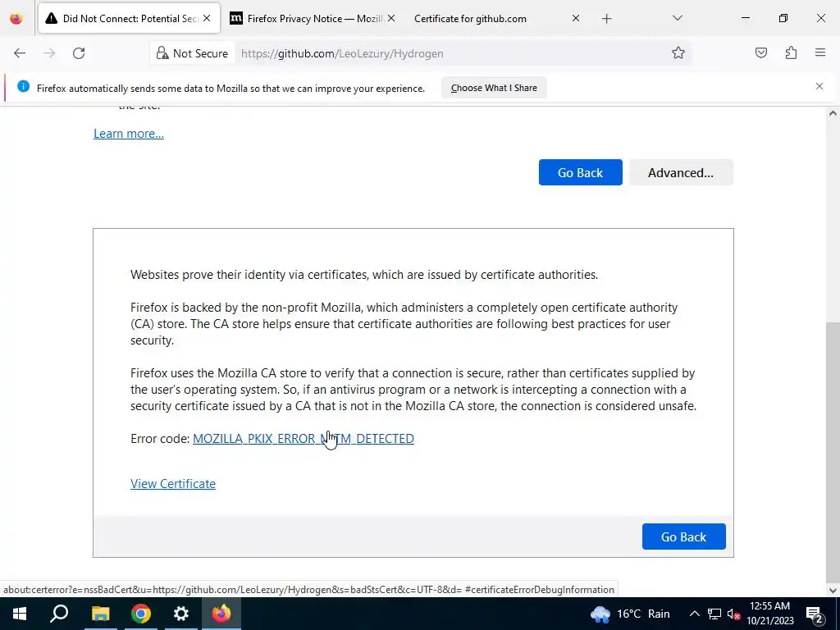This screenshot has height=630, width=840.
Task: Click the upper blue Go Back button
Action: pyautogui.click(x=580, y=172)
